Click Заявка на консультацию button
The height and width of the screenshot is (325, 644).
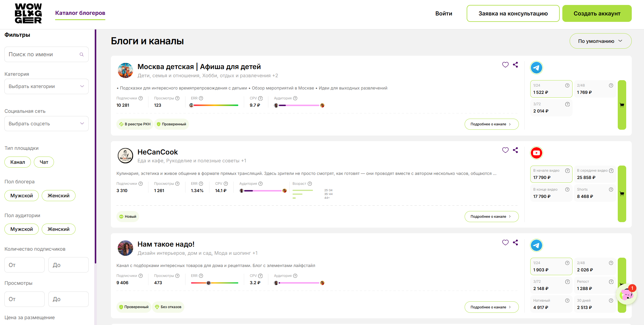point(513,13)
